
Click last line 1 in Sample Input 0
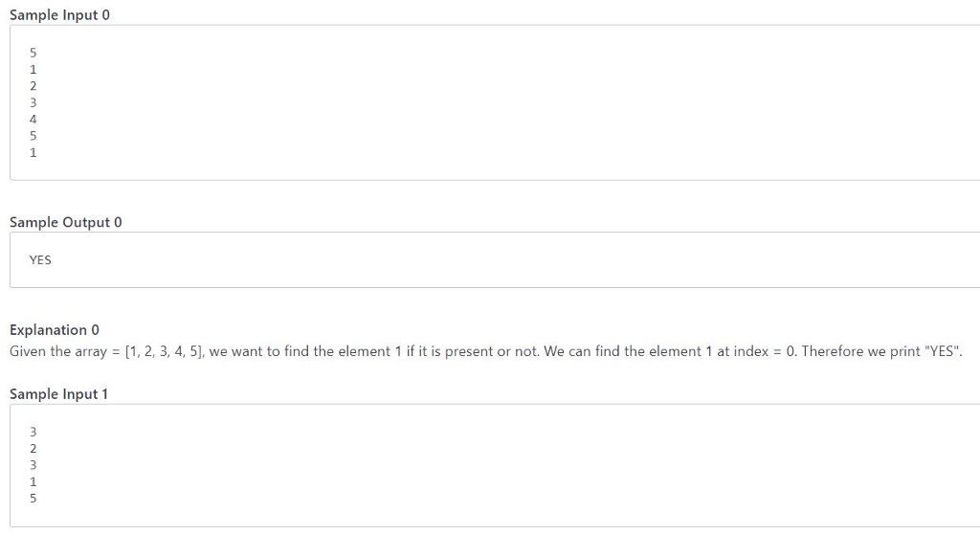click(33, 152)
